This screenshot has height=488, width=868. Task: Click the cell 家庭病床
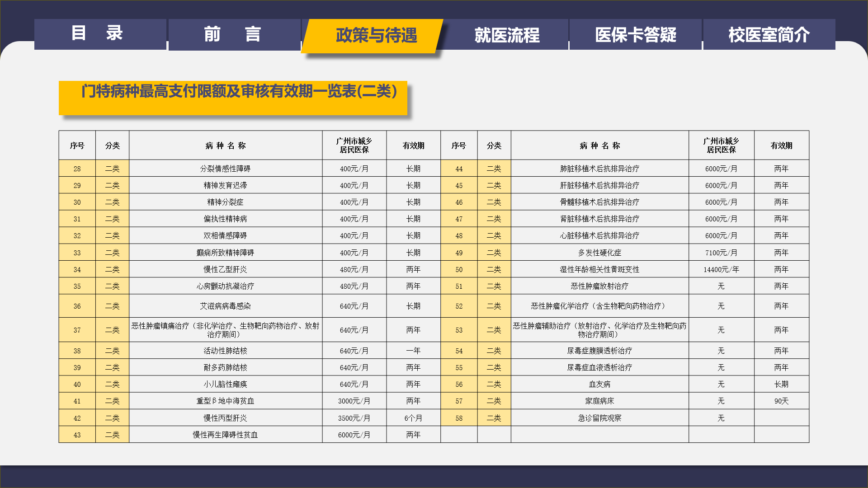(x=600, y=401)
